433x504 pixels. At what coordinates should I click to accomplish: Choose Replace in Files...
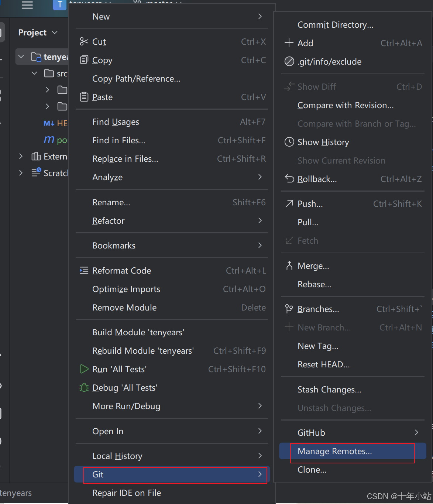[172, 159]
